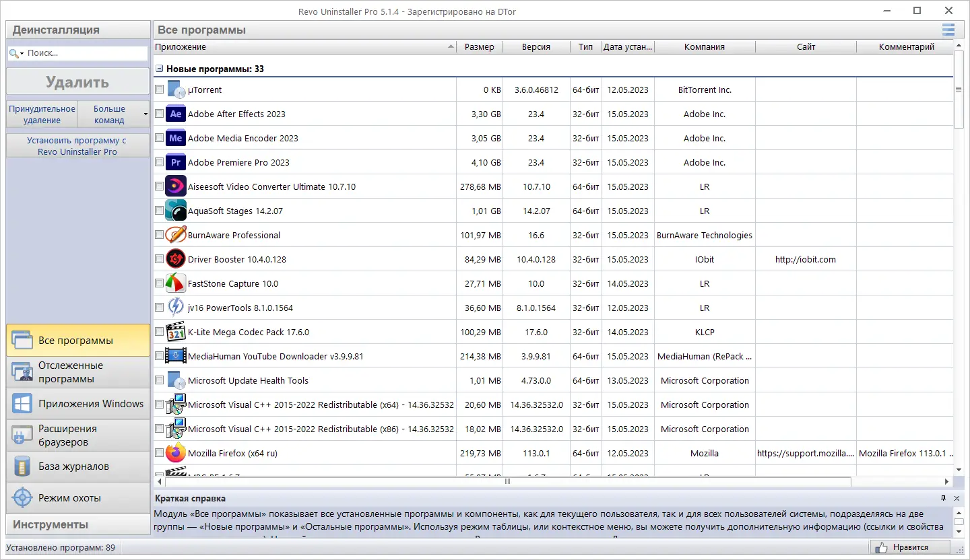Screen dimensions: 970x560
Task: Pin the Краткая справка panel
Action: [x=943, y=498]
